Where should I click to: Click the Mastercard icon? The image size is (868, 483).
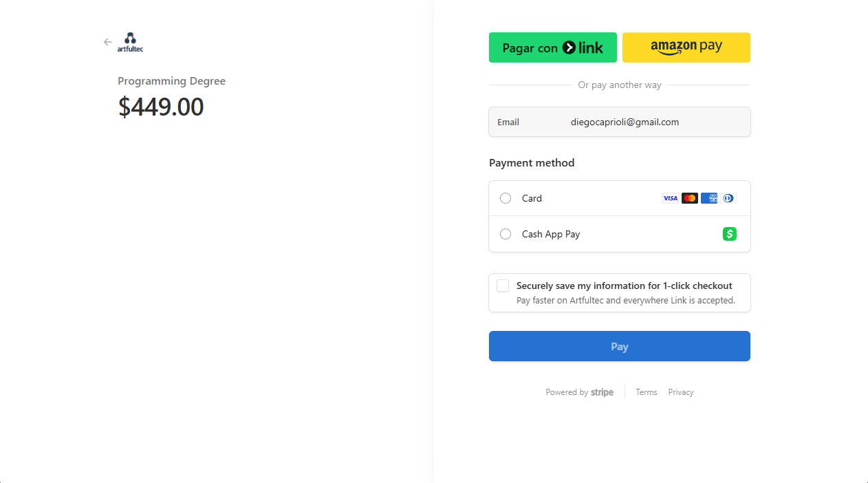click(x=690, y=198)
